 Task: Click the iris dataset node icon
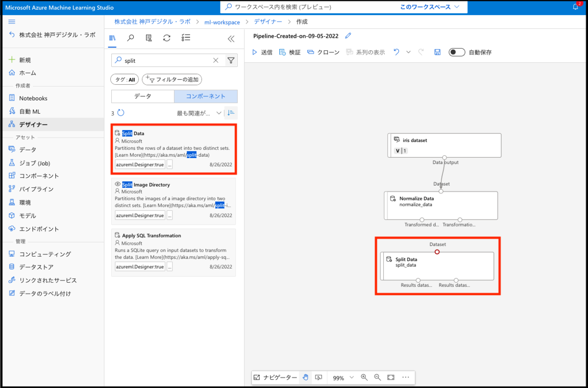(396, 140)
